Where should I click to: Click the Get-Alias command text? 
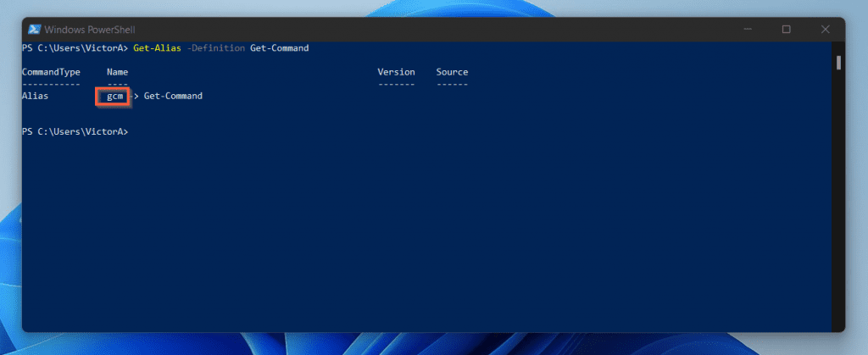[x=157, y=48]
